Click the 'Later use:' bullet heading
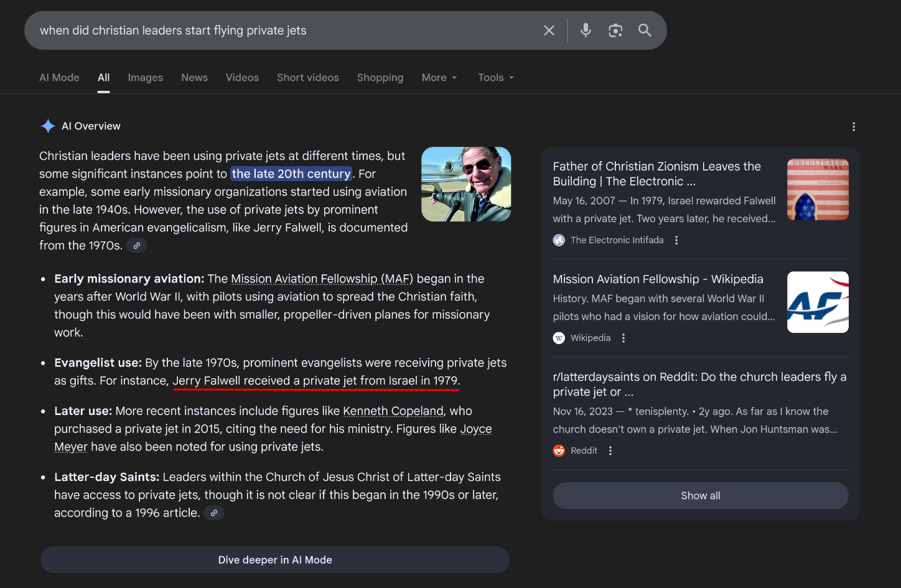Viewport: 901px width, 588px height. [83, 411]
